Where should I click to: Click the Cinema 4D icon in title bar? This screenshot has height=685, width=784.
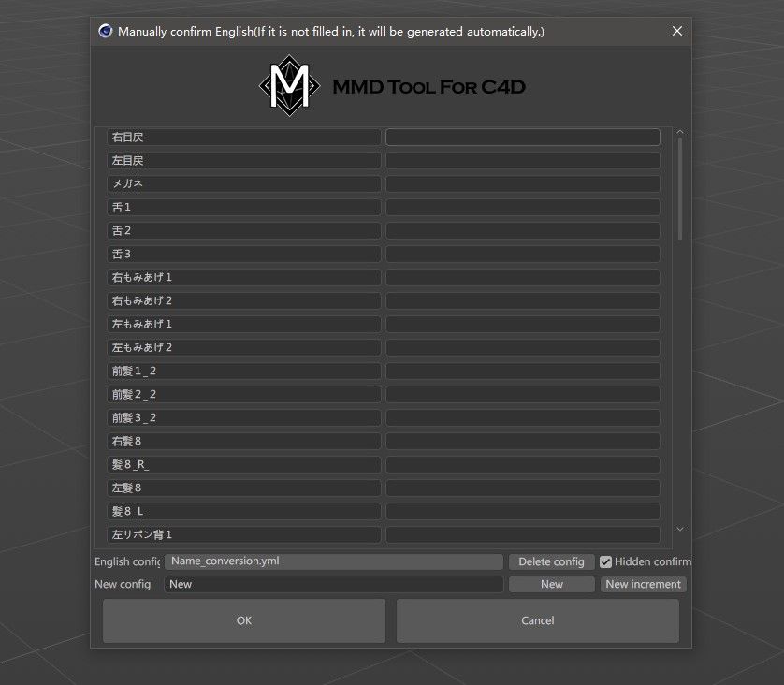point(105,31)
